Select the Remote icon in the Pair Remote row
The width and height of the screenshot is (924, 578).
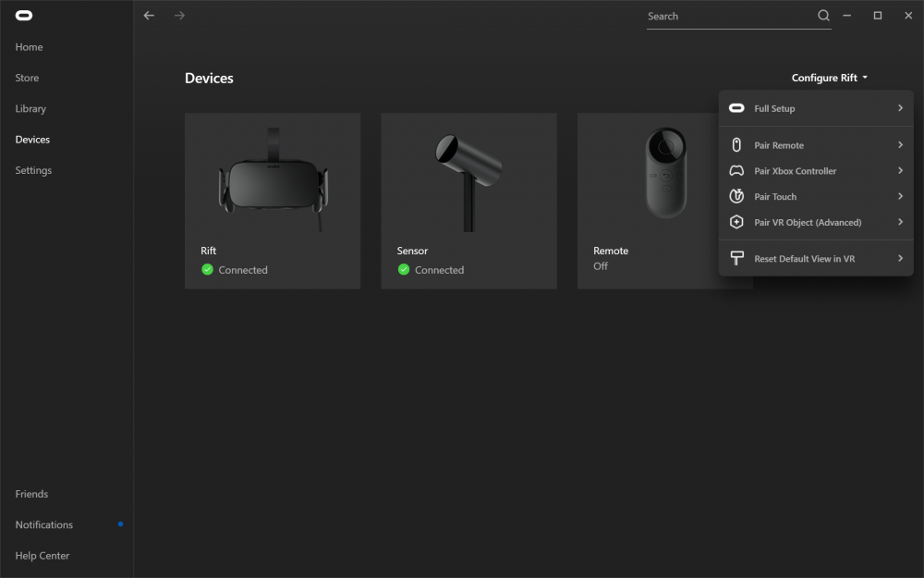[x=736, y=144]
